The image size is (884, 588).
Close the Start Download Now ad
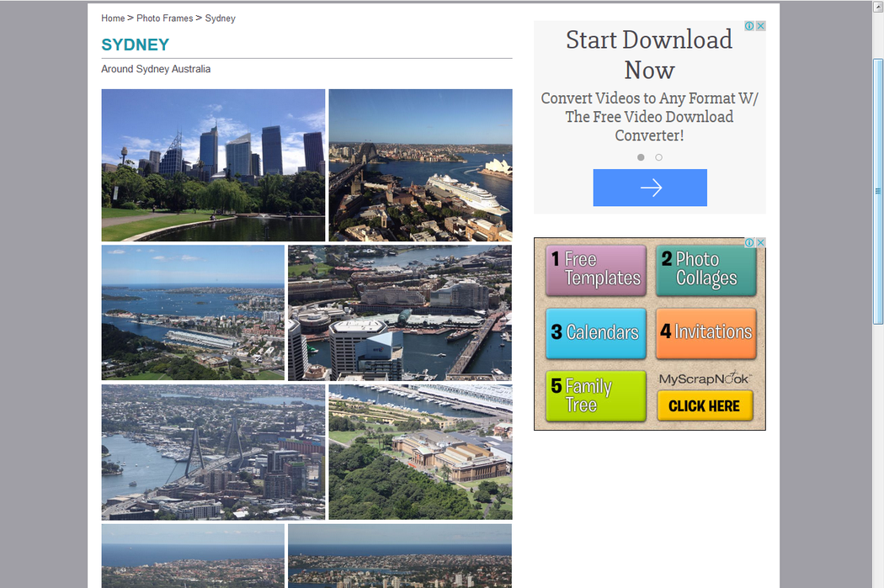click(760, 26)
